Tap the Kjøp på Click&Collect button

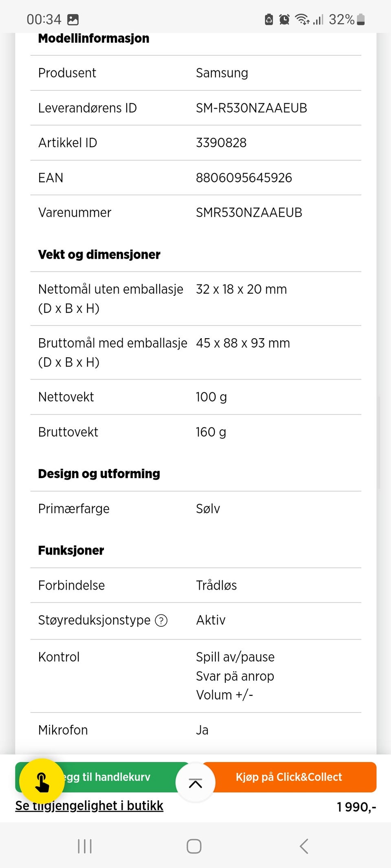289,777
